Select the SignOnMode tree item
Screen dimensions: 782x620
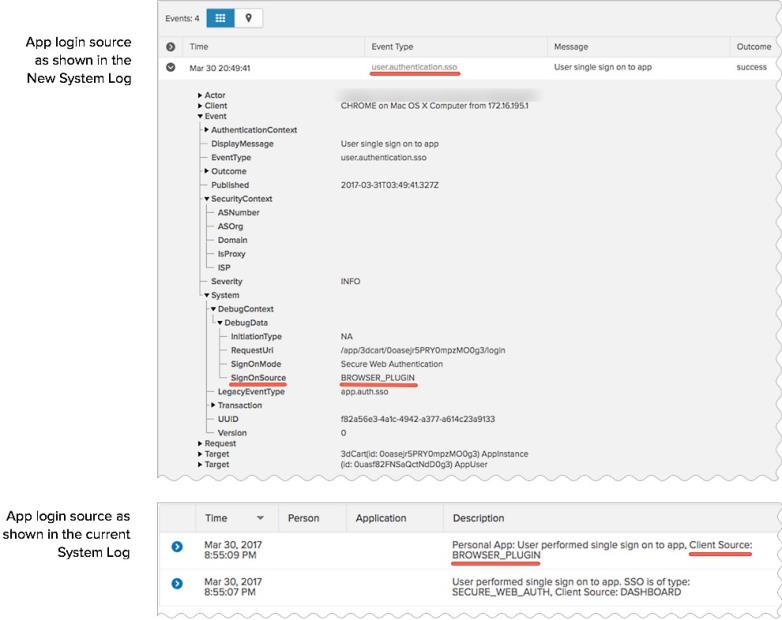tap(256, 364)
